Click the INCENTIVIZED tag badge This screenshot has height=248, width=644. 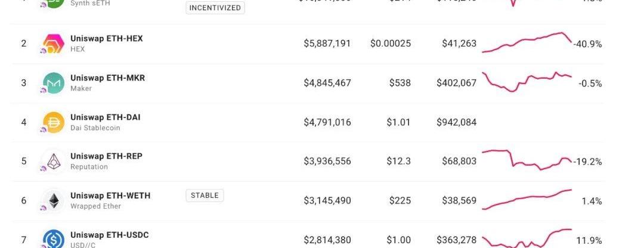(x=215, y=8)
